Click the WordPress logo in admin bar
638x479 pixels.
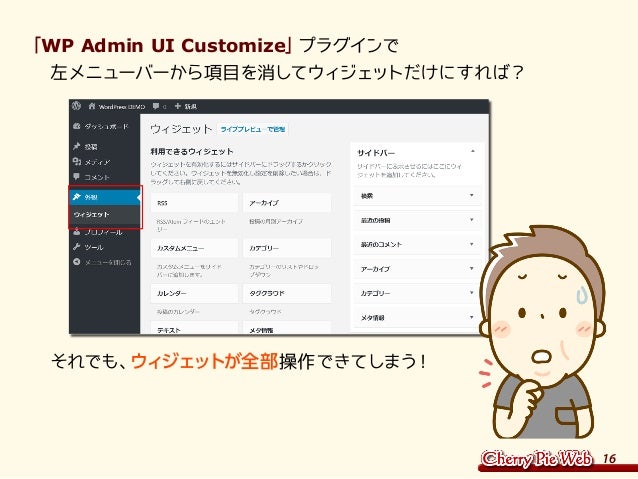pos(76,106)
